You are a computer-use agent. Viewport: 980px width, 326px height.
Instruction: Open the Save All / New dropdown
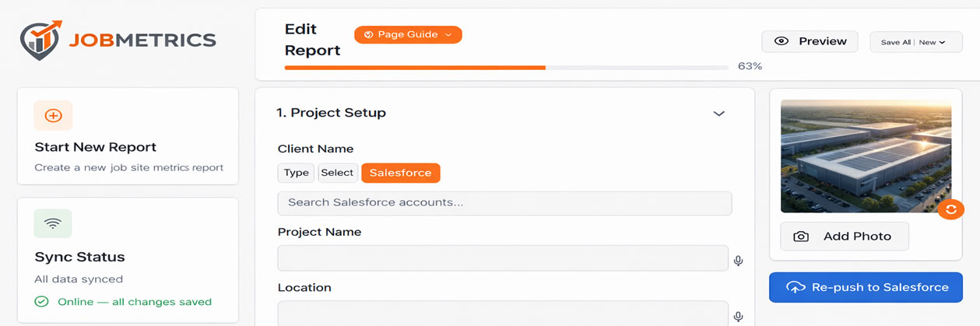(x=915, y=42)
